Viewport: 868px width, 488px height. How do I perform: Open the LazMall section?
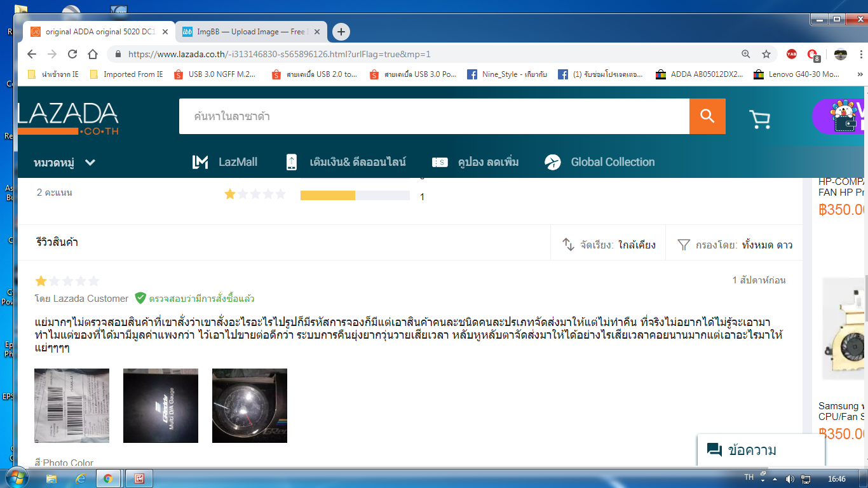(x=225, y=162)
